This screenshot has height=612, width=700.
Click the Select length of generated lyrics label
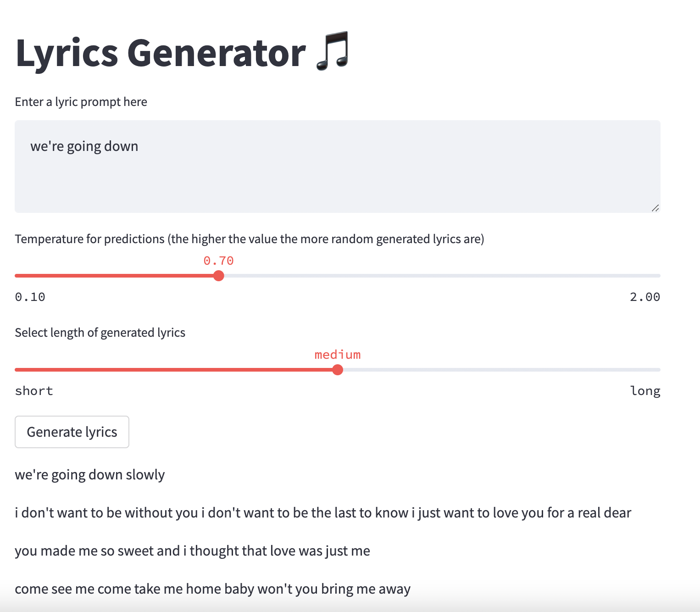pyautogui.click(x=100, y=332)
